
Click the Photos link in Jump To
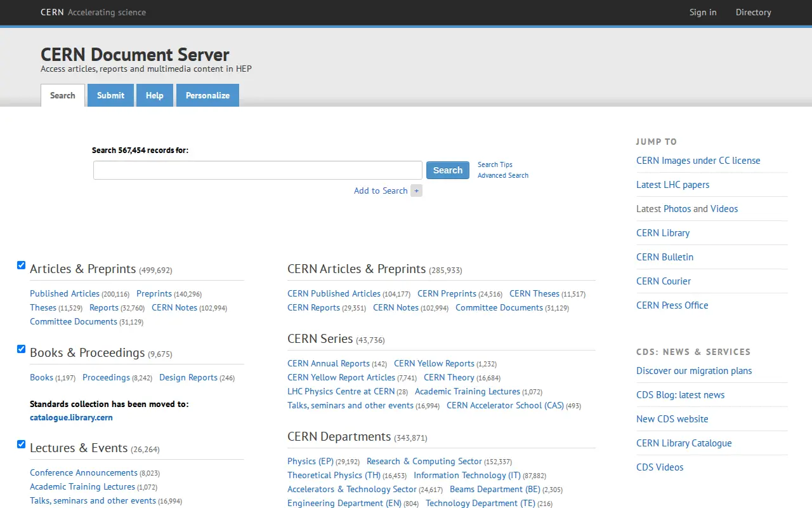(x=677, y=209)
